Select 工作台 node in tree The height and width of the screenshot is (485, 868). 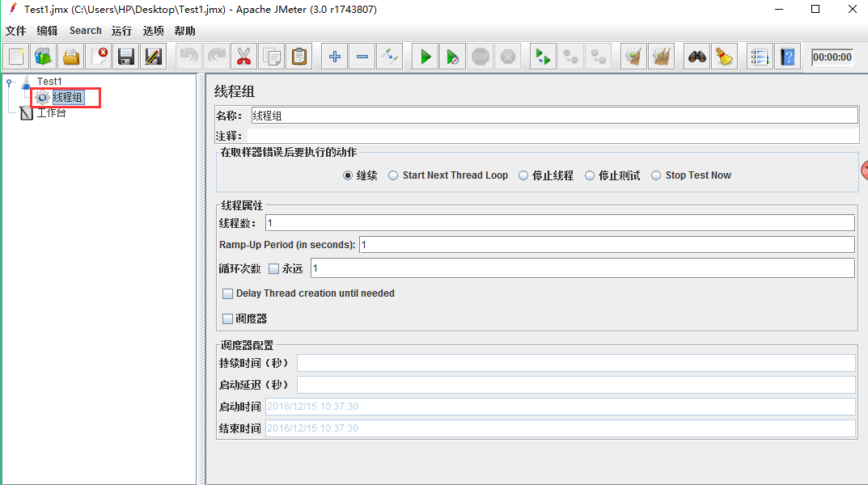click(x=51, y=113)
